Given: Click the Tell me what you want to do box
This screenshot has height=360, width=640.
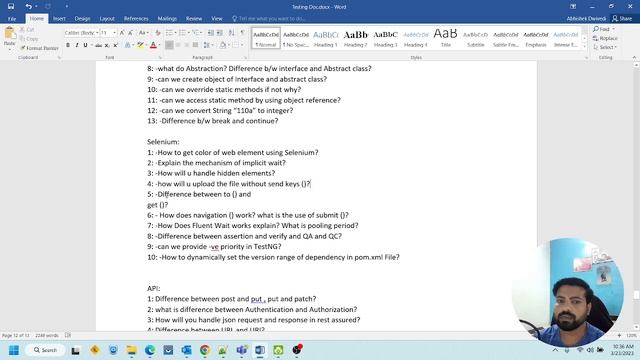Looking at the screenshot, I should pos(269,19).
